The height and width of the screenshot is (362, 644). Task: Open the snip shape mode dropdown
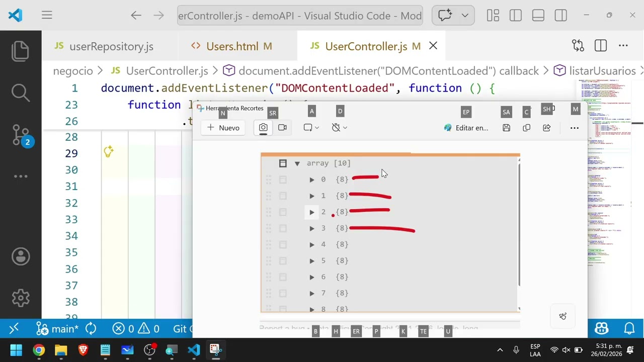(311, 128)
